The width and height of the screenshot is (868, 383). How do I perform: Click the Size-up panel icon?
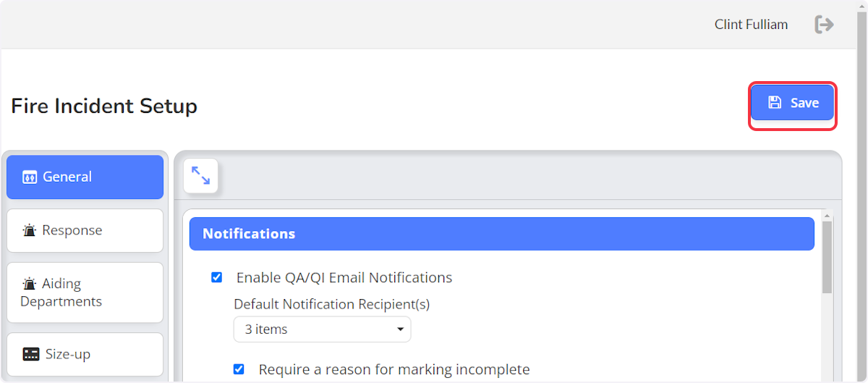(x=31, y=354)
